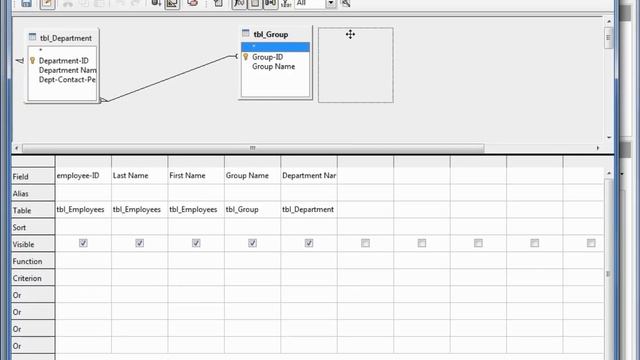Select the Department-ID field in tbl_Department
Viewport: 640px width, 360px height.
pyautogui.click(x=63, y=61)
